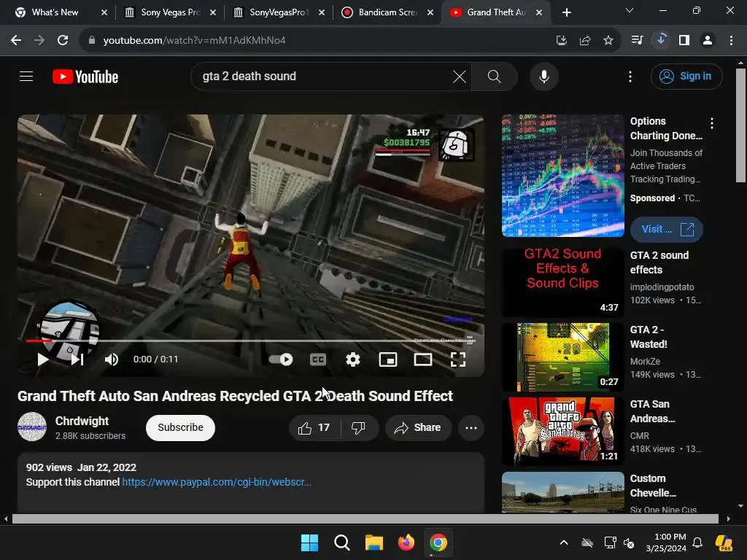This screenshot has height=560, width=747.
Task: Toggle the autoplay switch
Action: coord(281,359)
